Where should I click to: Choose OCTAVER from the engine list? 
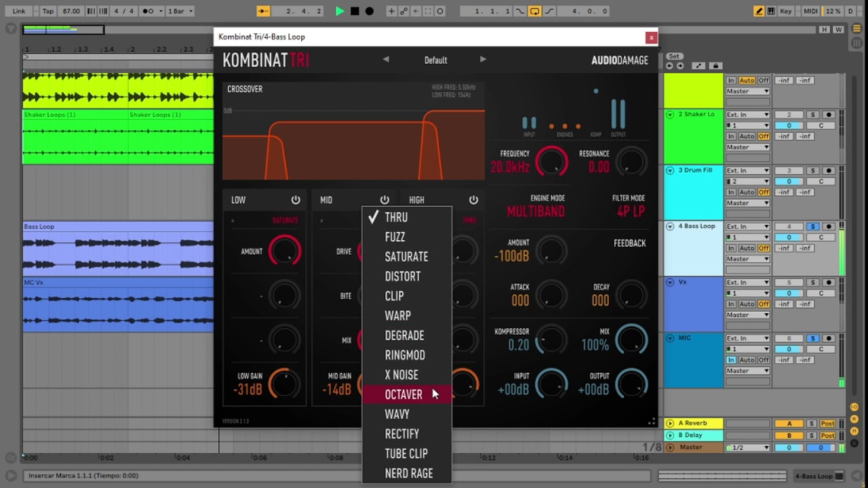pos(407,394)
